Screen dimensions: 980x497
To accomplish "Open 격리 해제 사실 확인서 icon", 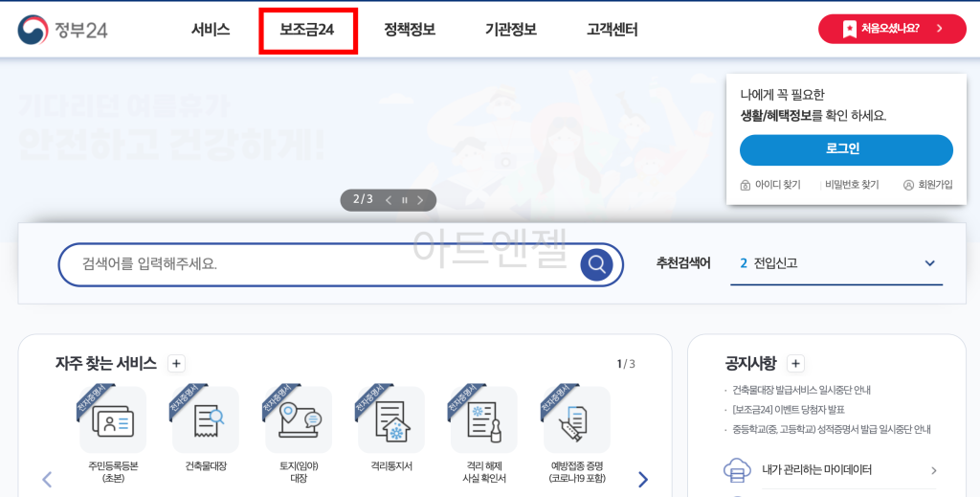I will tap(484, 421).
